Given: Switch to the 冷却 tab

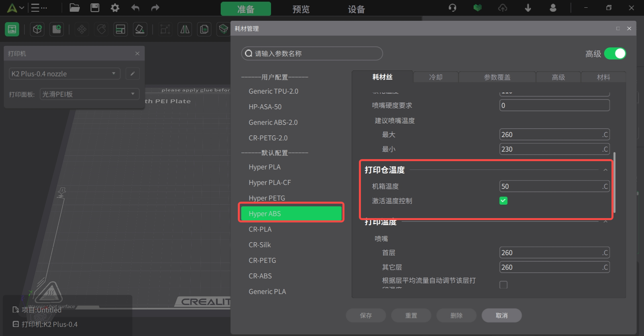Looking at the screenshot, I should pyautogui.click(x=436, y=77).
